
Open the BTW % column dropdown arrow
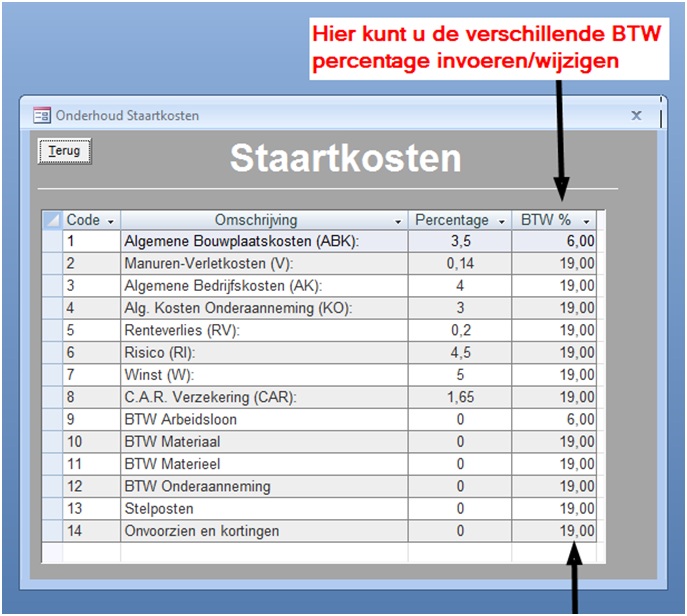click(x=587, y=221)
